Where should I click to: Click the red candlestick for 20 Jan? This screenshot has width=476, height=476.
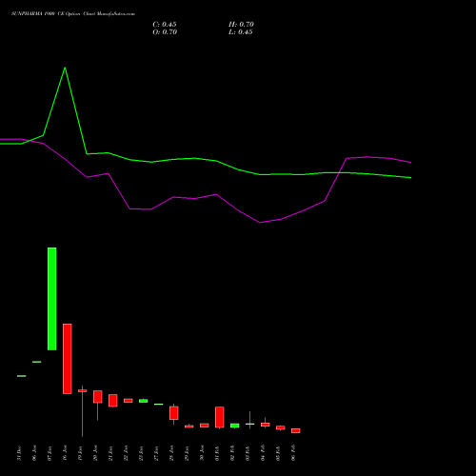98,397
